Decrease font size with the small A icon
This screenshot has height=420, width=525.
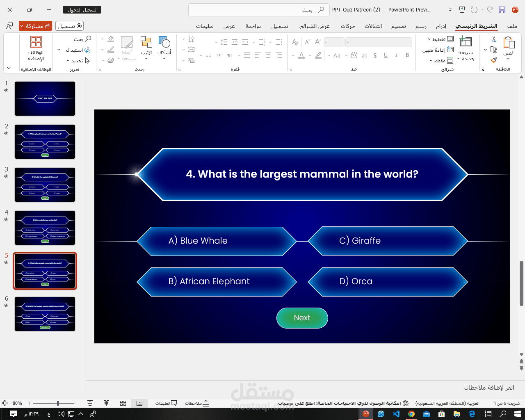[x=307, y=42]
